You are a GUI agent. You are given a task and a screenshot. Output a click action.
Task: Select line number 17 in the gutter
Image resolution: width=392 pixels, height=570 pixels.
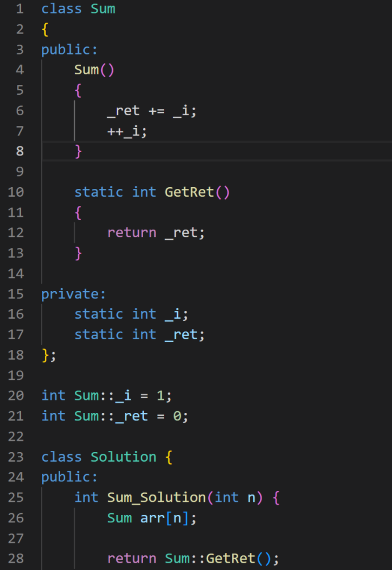(x=16, y=335)
